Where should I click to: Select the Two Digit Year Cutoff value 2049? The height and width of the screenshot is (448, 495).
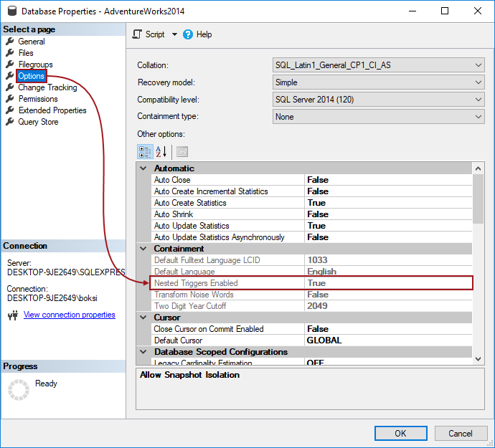[x=388, y=306]
